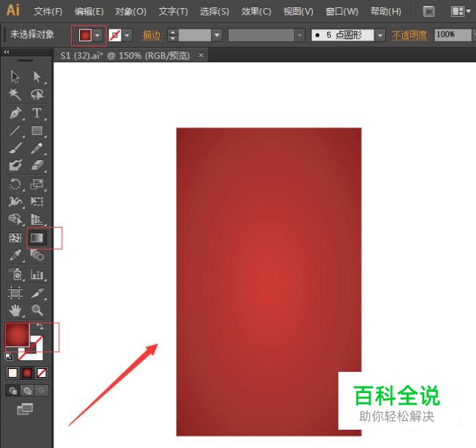476x448 pixels.
Task: Reset to default fill and stroke
Action: 9,356
